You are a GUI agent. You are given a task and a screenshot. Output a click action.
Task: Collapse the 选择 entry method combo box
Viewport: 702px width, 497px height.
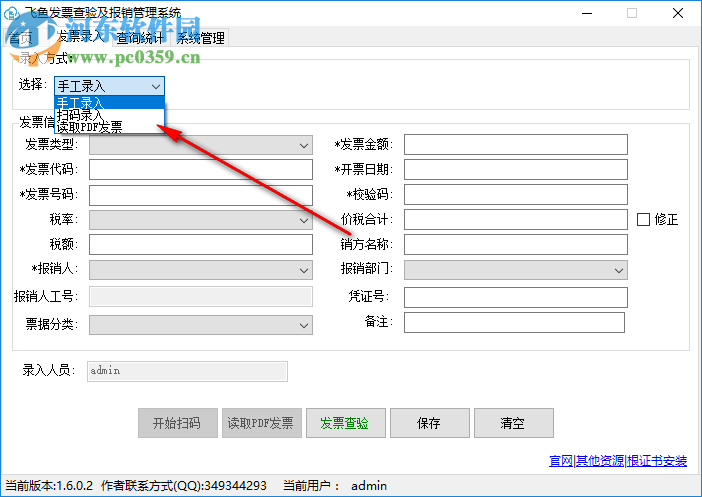click(110, 86)
